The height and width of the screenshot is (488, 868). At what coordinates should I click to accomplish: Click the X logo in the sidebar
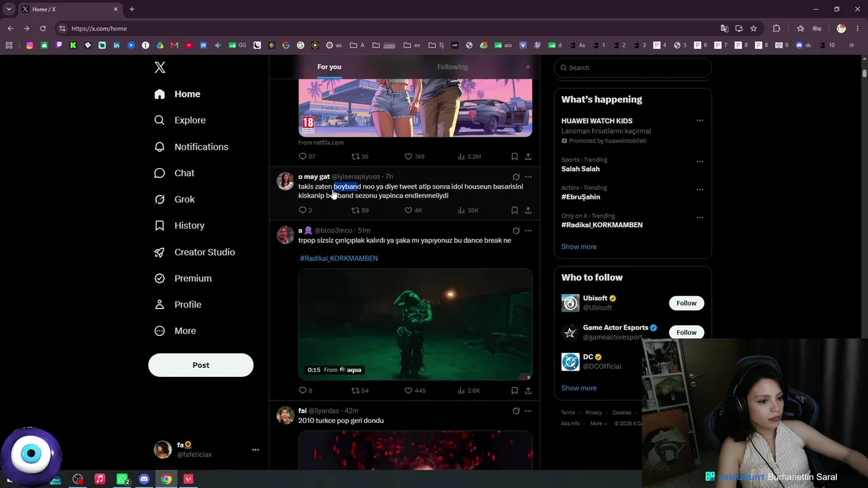160,67
